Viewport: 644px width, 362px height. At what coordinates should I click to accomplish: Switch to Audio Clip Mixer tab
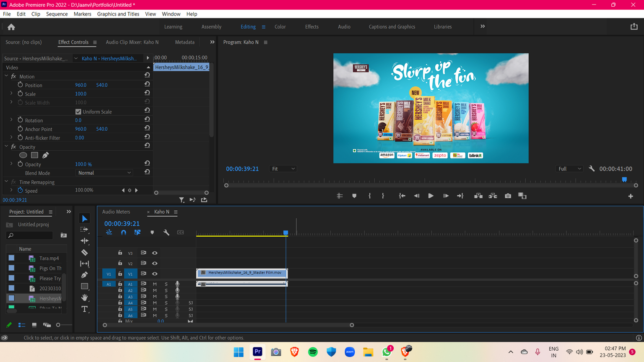click(x=132, y=42)
